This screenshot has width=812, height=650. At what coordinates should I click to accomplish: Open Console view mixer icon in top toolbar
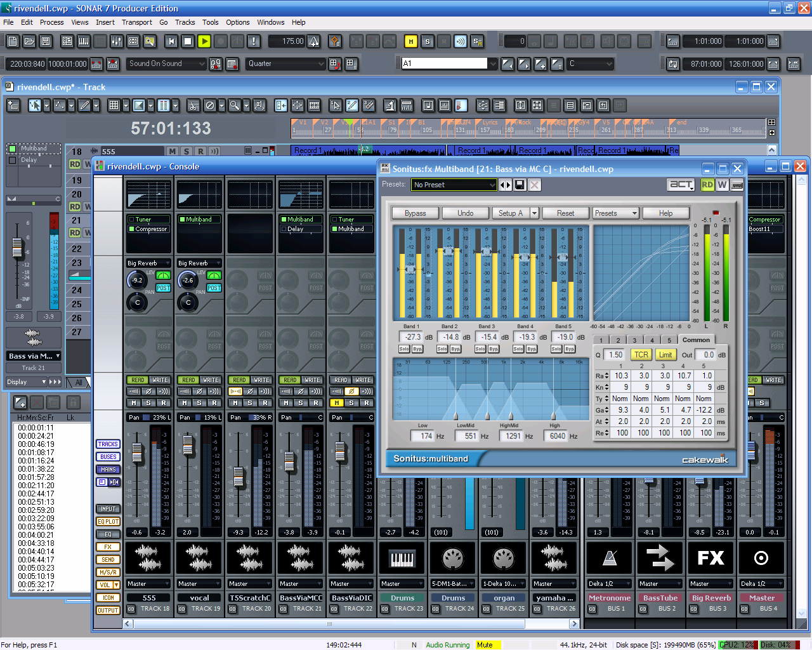click(117, 41)
